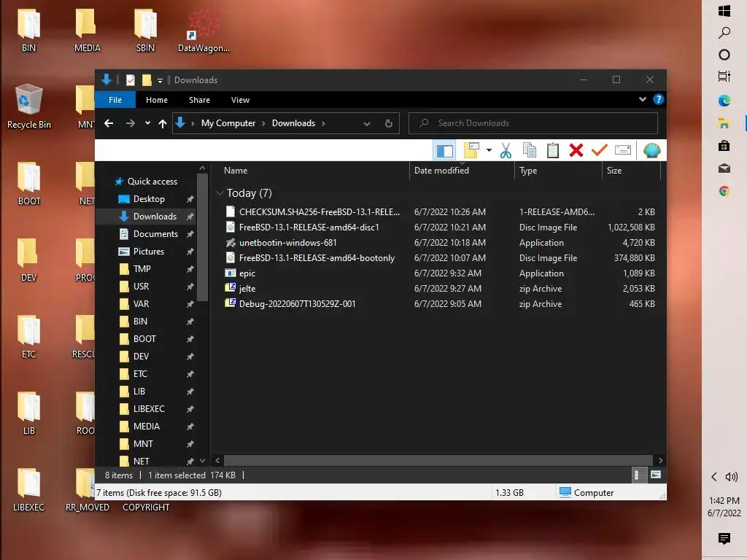Open taskbar Search magnifier
Screen dimensions: 747x560
(724, 32)
